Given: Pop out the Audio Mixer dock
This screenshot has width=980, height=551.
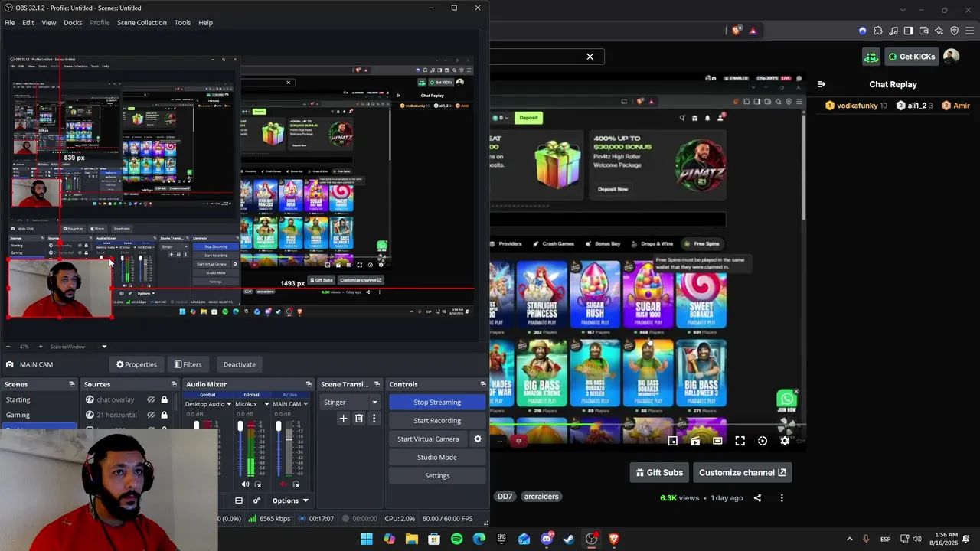Looking at the screenshot, I should (x=309, y=384).
